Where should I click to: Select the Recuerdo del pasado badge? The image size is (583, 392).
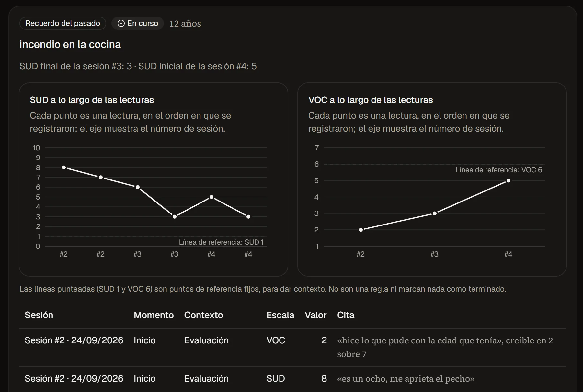(63, 23)
